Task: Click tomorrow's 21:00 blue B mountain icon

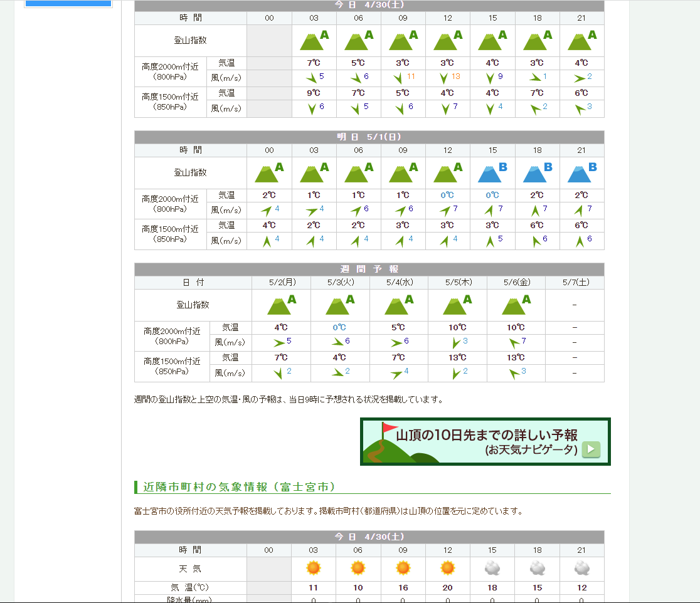Action: point(581,173)
